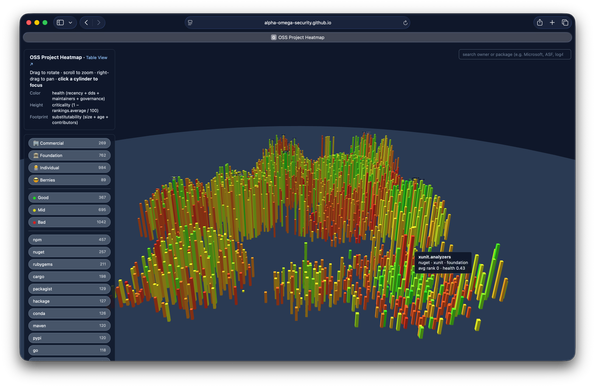Click the green fullscreen window button

(x=45, y=23)
